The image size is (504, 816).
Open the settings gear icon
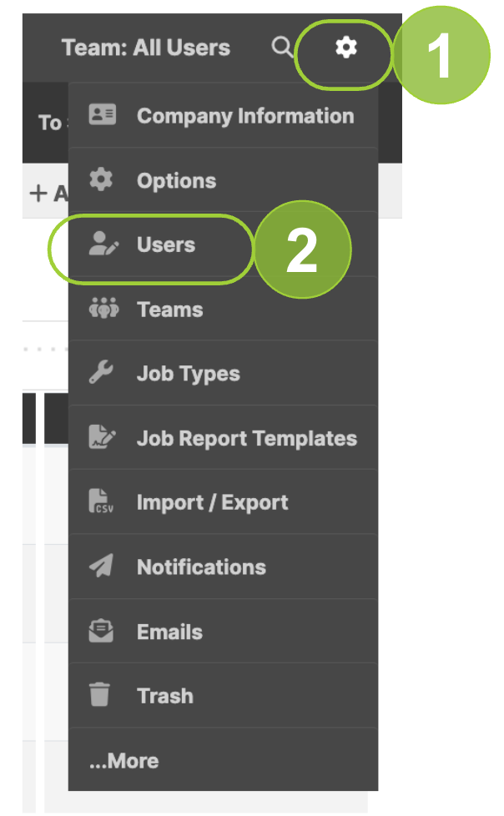[345, 48]
